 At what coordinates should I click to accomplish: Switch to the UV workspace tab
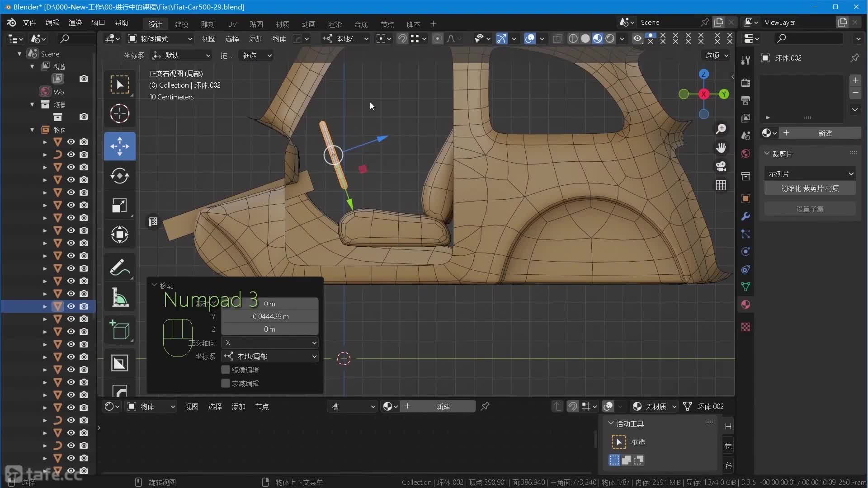(232, 24)
